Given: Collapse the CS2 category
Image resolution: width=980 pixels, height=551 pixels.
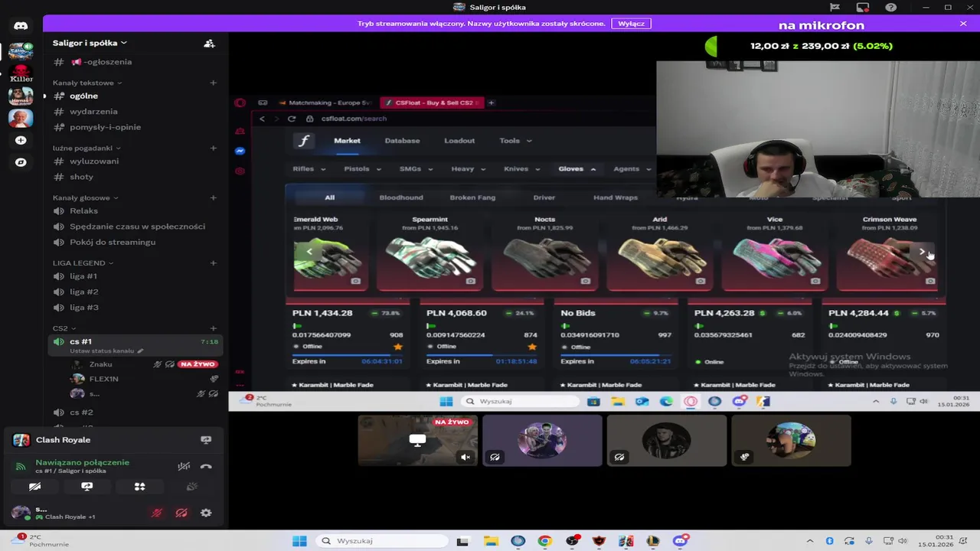Looking at the screenshot, I should tap(64, 328).
